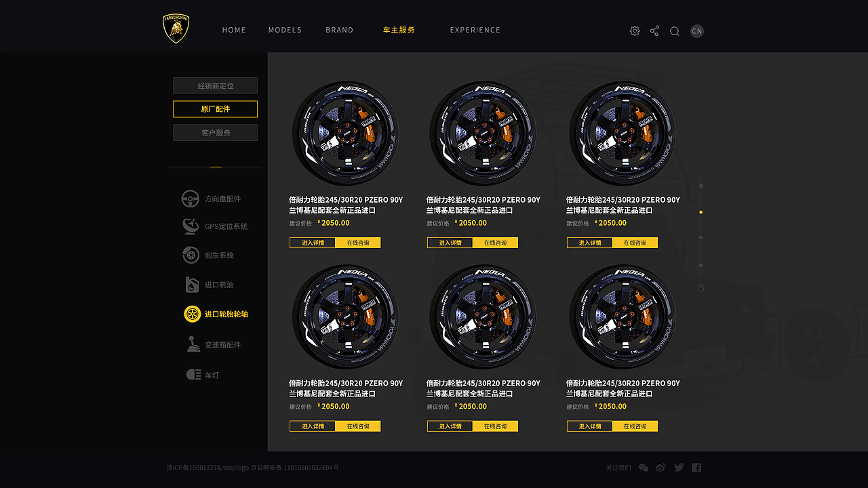Click the 经销商定位 sidebar button
Image resolution: width=868 pixels, height=488 pixels.
coord(215,85)
